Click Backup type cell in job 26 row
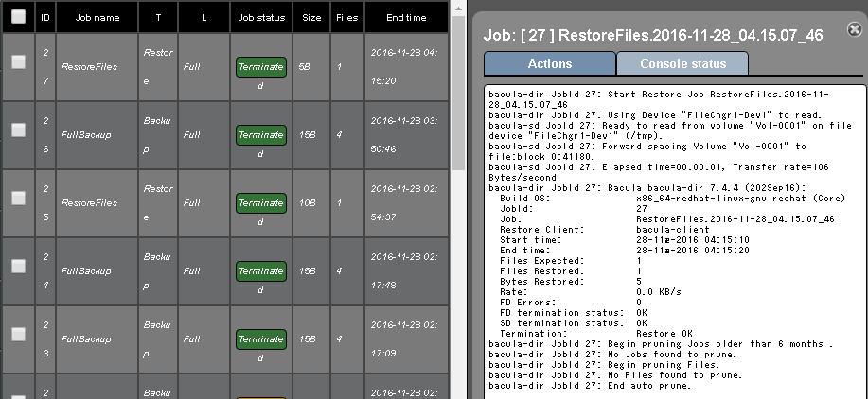 coord(157,135)
